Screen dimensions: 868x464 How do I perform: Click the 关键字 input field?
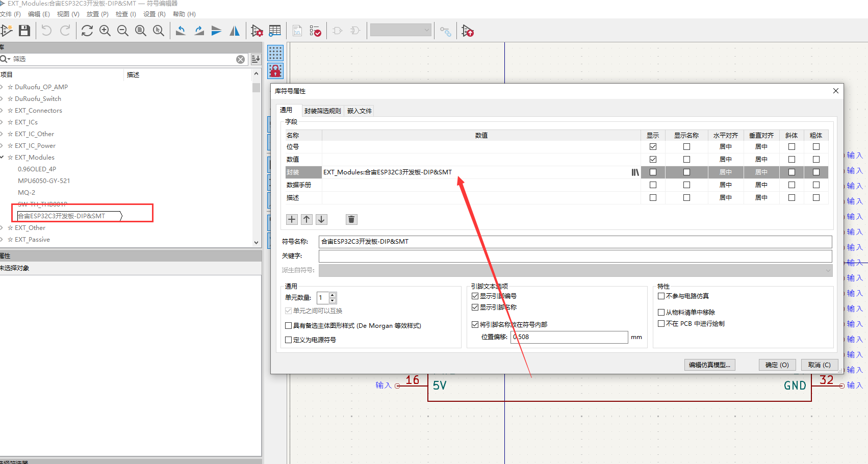(575, 256)
